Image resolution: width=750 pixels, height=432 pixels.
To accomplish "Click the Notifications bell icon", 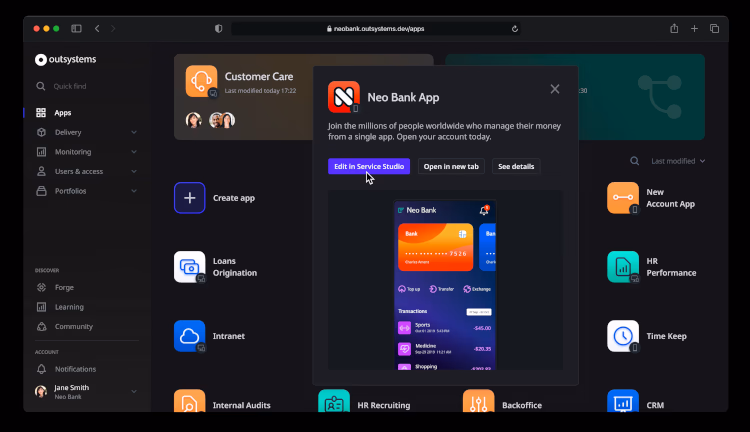I will click(x=41, y=369).
